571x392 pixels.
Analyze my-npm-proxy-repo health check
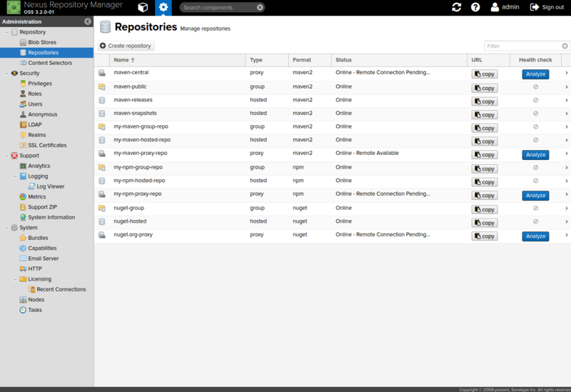tap(535, 196)
